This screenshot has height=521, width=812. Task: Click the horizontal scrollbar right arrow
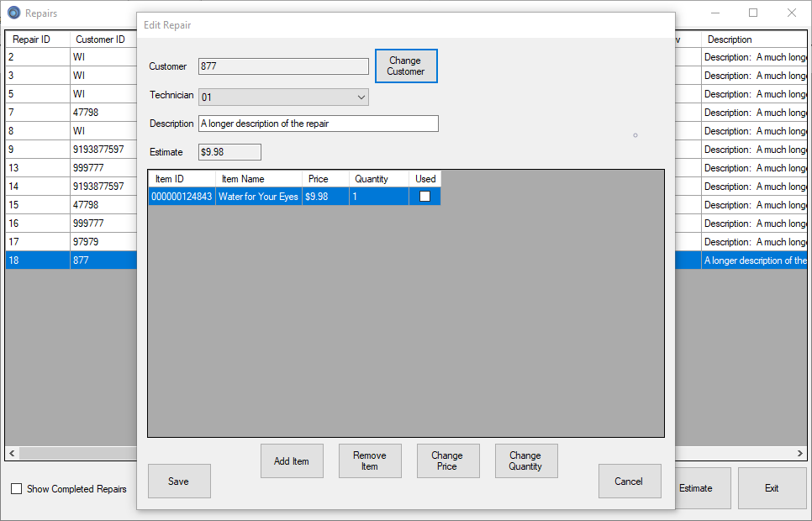[800, 454]
